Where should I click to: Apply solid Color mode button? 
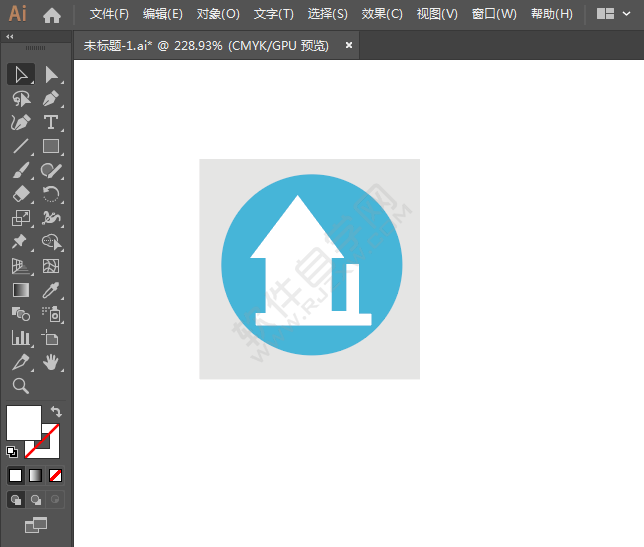16,476
